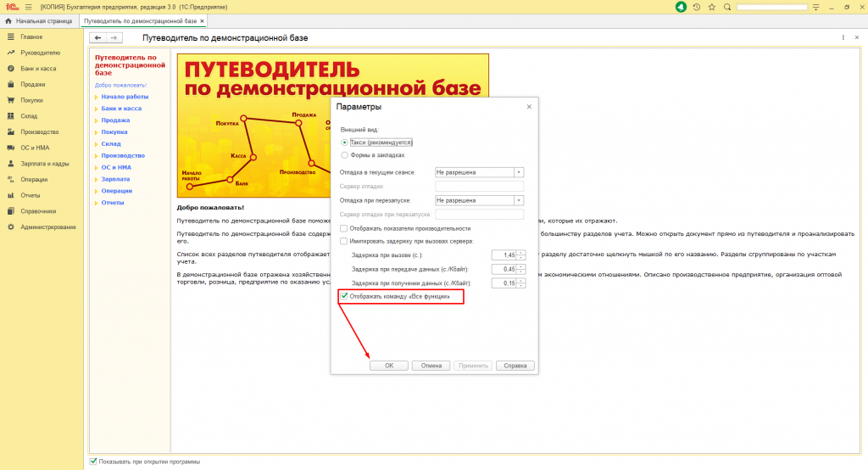Open the Отчеты bar chart icon
868x470 pixels.
click(10, 195)
